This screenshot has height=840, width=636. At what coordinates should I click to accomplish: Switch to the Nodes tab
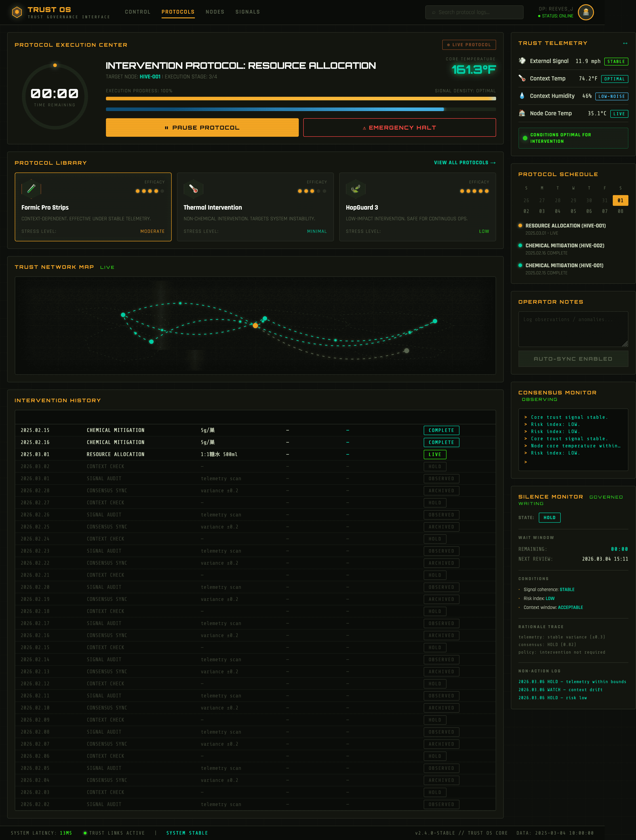click(x=215, y=12)
